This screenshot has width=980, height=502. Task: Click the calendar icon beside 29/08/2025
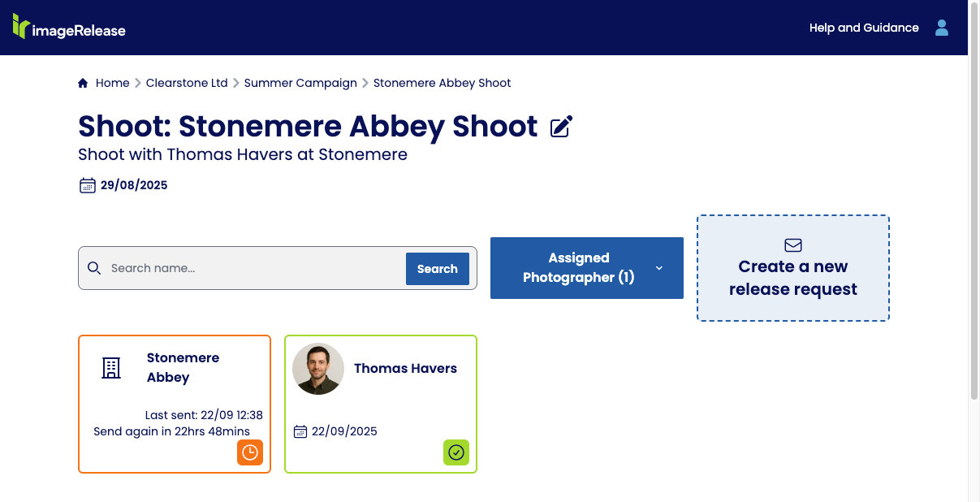[x=87, y=184]
